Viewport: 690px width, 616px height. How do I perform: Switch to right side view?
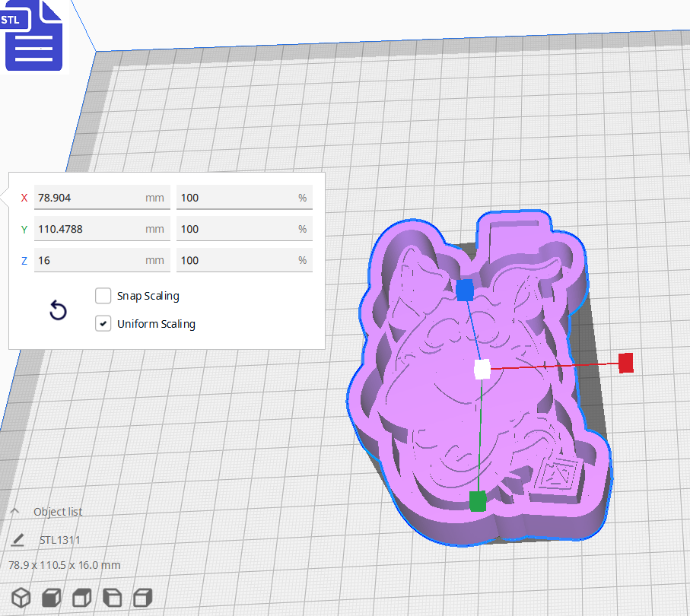pyautogui.click(x=142, y=598)
